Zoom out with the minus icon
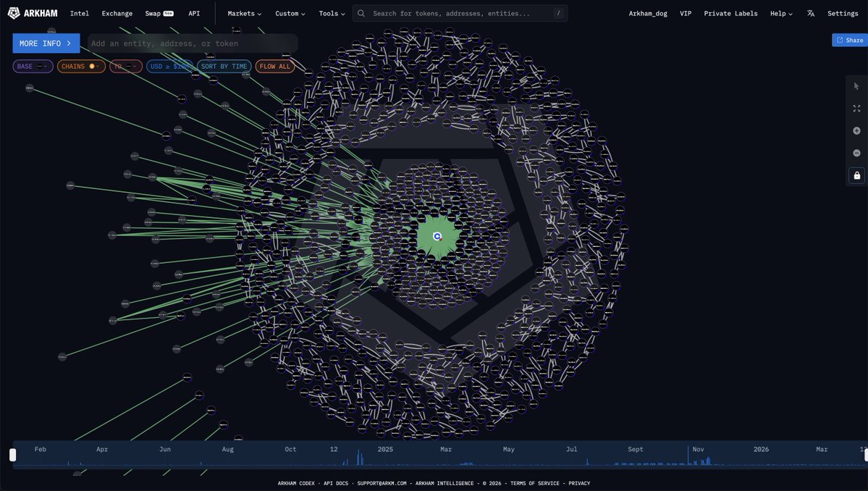The image size is (868, 491). click(x=856, y=153)
